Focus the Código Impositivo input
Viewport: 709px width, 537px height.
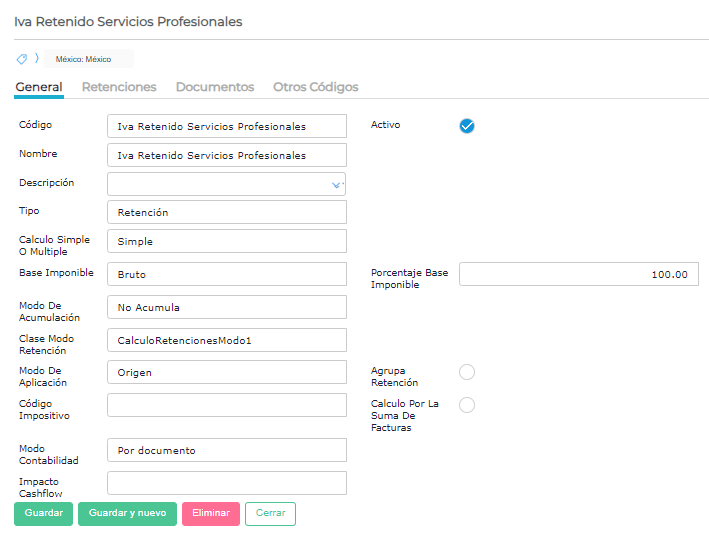pos(226,405)
